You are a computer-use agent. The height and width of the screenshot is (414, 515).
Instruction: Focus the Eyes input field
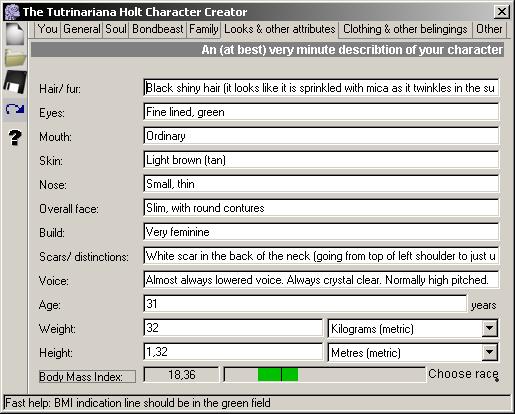pyautogui.click(x=321, y=112)
